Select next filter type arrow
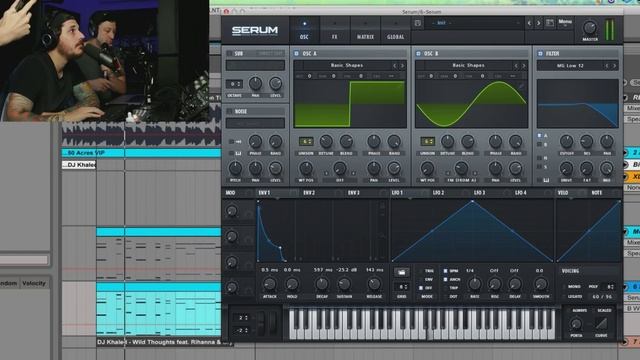The height and width of the screenshot is (360, 640). point(614,66)
